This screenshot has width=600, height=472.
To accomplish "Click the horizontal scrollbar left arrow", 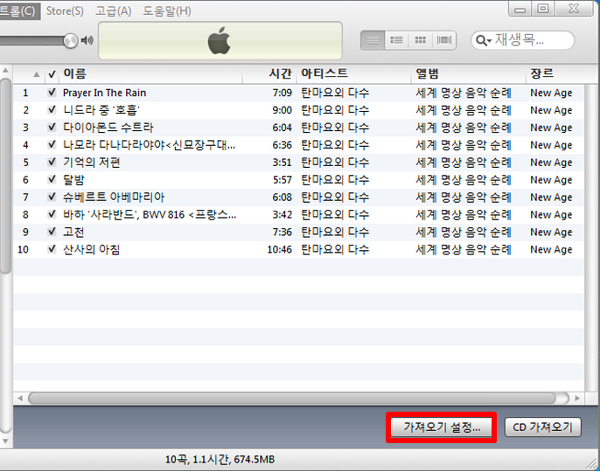I will click(x=20, y=399).
